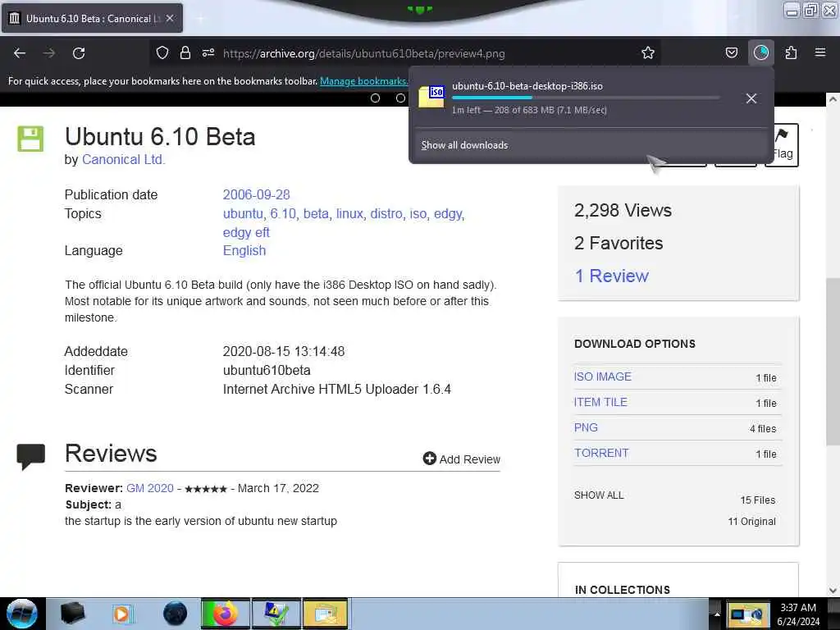This screenshot has height=630, width=840.
Task: Click the reviews speech bubble icon
Action: pyautogui.click(x=30, y=456)
